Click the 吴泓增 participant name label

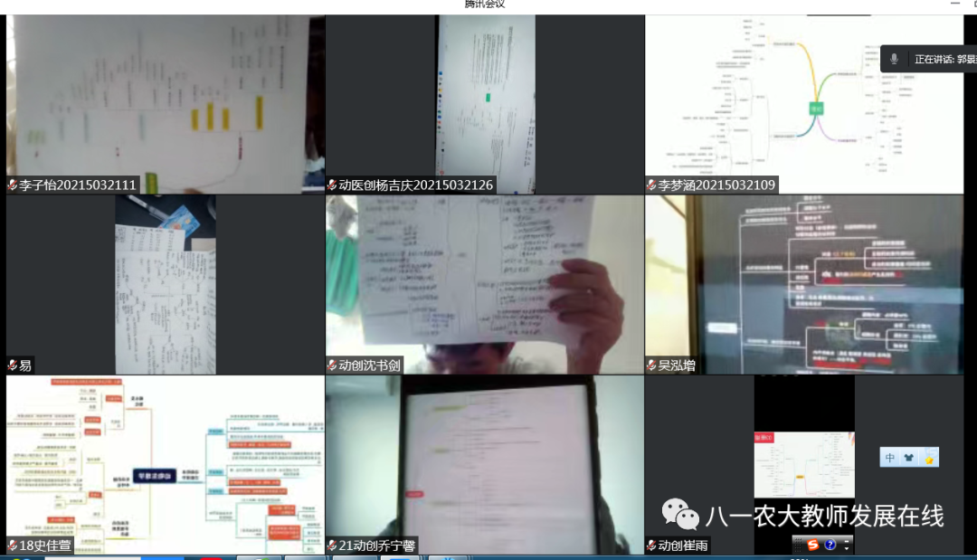tap(677, 365)
